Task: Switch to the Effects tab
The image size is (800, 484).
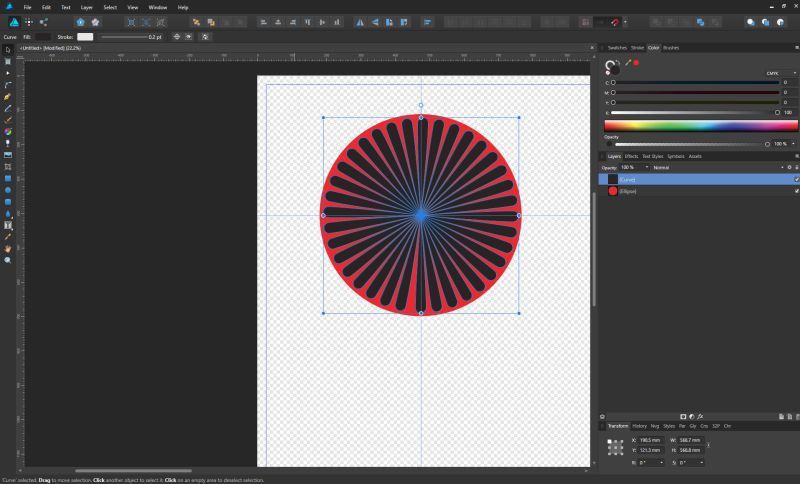Action: [631, 157]
